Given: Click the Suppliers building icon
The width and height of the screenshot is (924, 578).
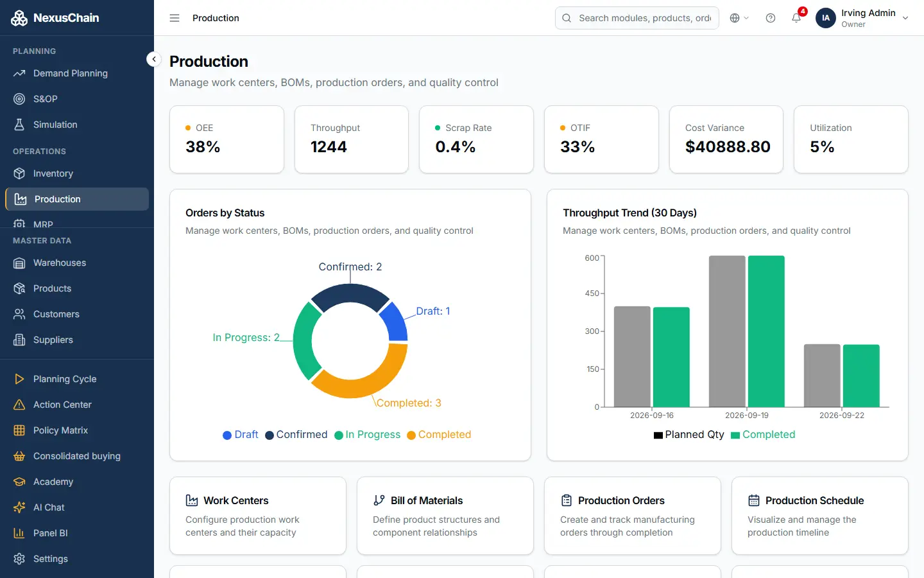Looking at the screenshot, I should [19, 340].
